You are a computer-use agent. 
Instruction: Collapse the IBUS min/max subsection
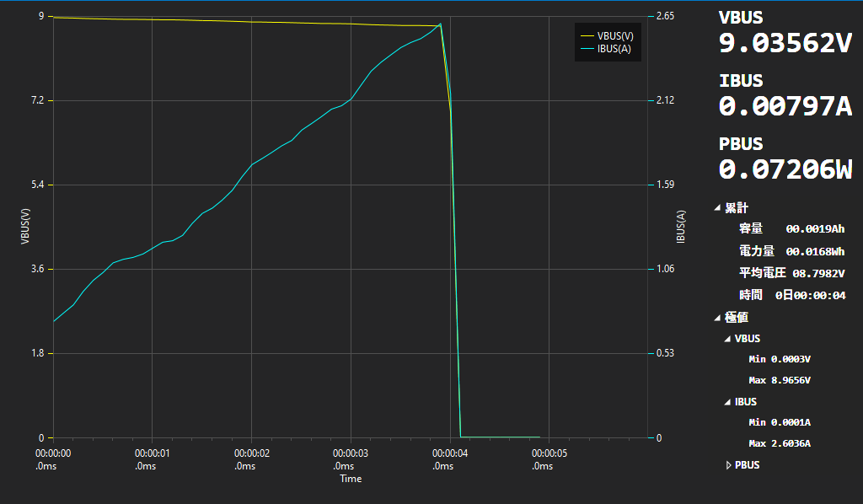[727, 402]
